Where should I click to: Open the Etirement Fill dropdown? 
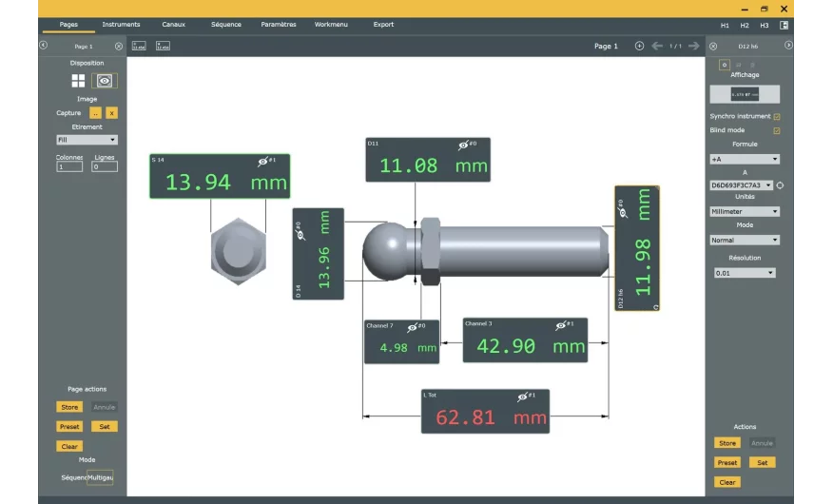tap(87, 140)
